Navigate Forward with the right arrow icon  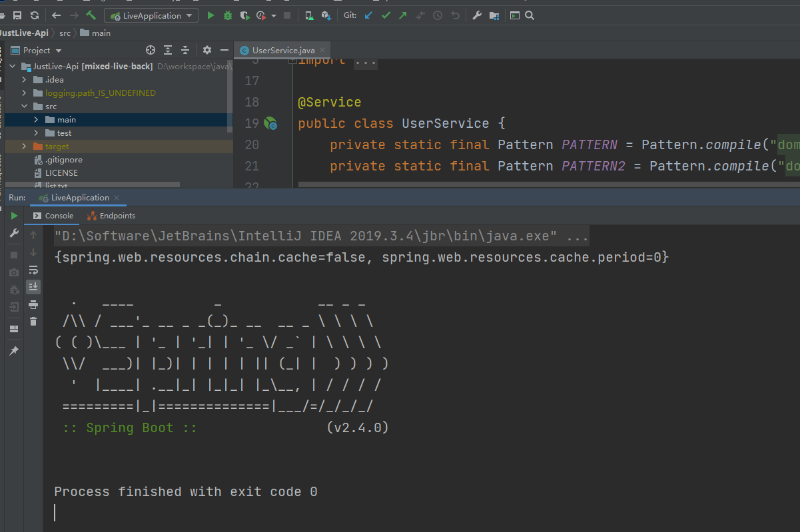(x=74, y=15)
